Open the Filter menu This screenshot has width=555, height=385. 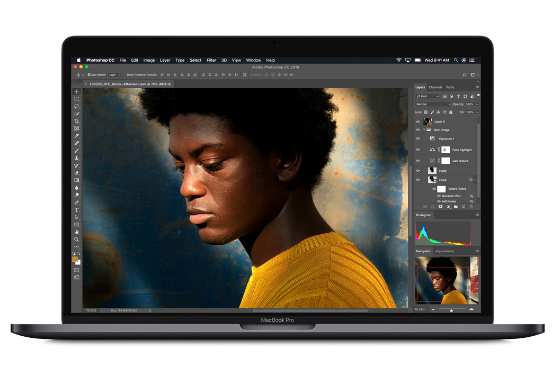211,60
